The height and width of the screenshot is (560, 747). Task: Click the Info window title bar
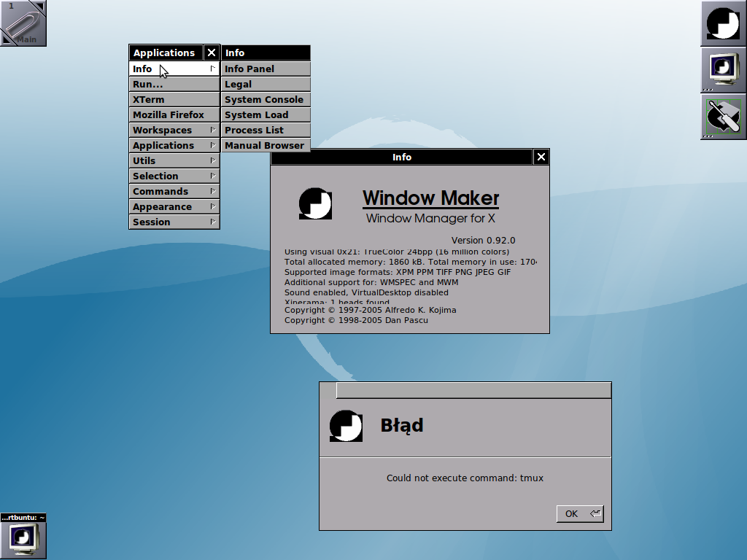coord(402,157)
